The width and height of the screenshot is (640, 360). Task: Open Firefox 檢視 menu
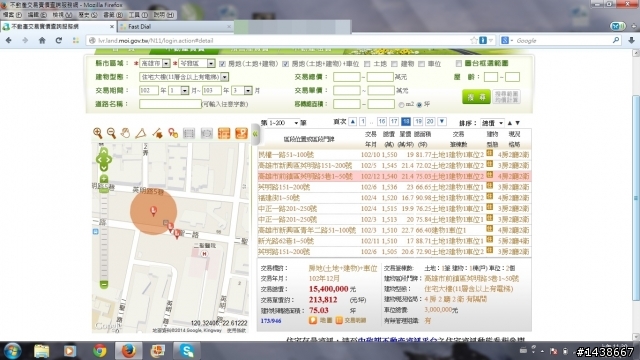62,15
